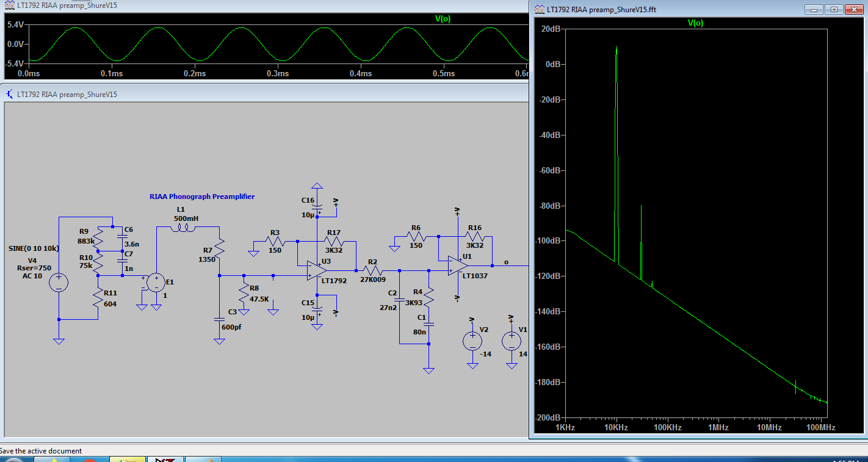Screen dimensions: 868x462
Task: Select the U1 op-amp triangle symbol
Action: pos(458,265)
